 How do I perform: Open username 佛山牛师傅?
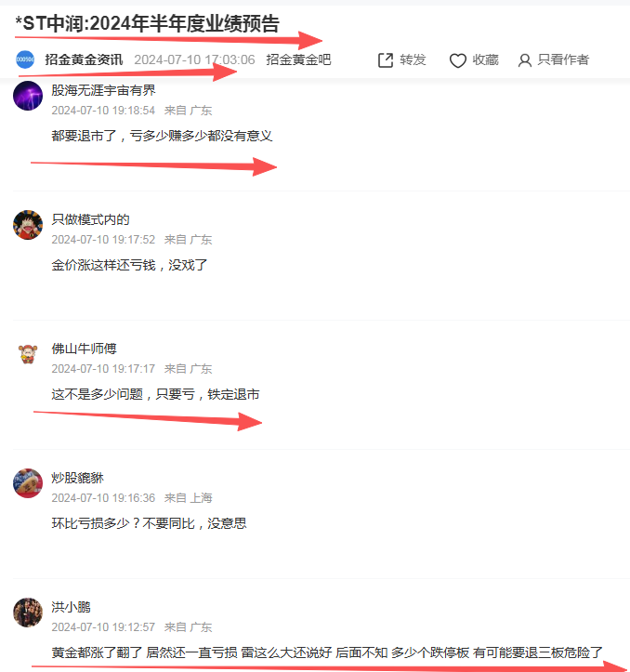84,349
